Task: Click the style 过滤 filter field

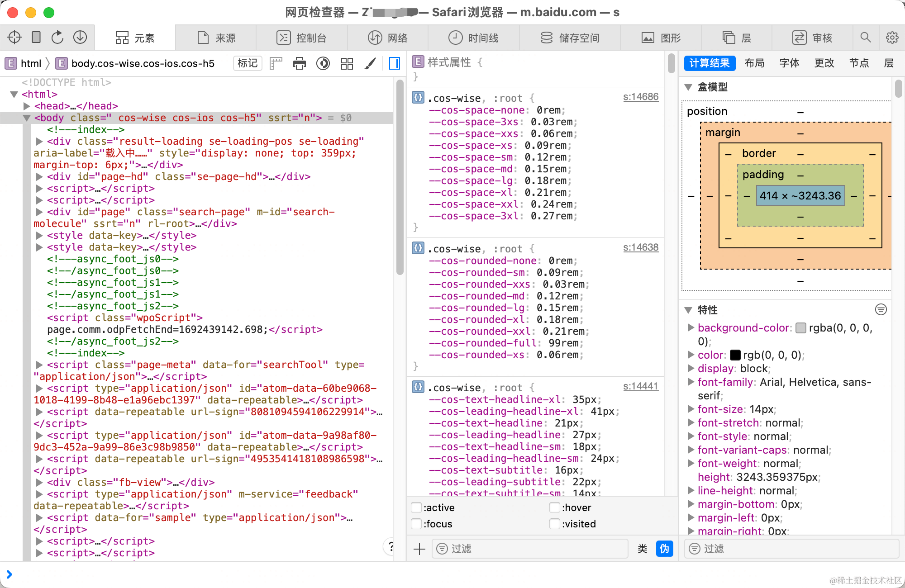Action: tap(529, 549)
